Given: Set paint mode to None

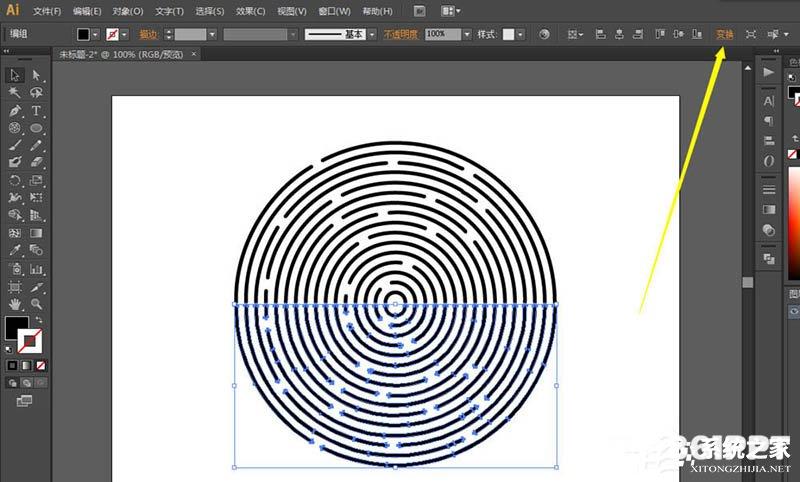Looking at the screenshot, I should 41,365.
